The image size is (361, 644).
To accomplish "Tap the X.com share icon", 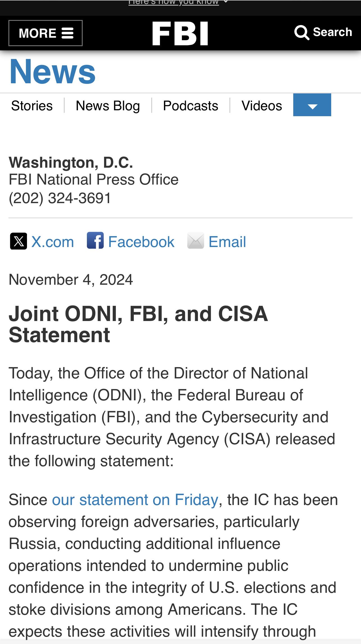I will tap(19, 241).
